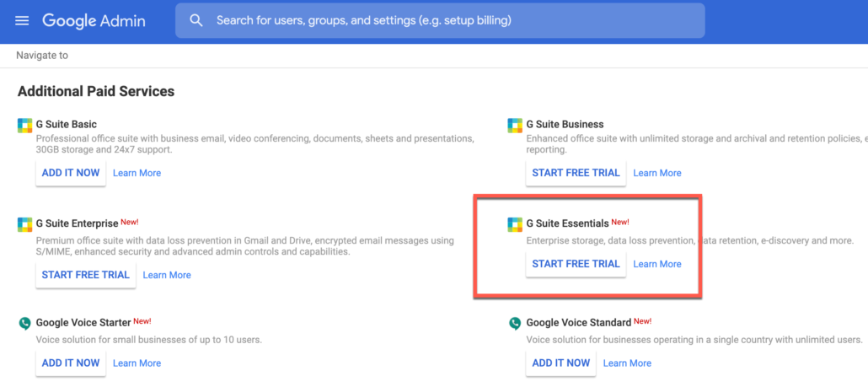Start free trial of G Suite Business
The width and height of the screenshot is (868, 387).
tap(576, 173)
